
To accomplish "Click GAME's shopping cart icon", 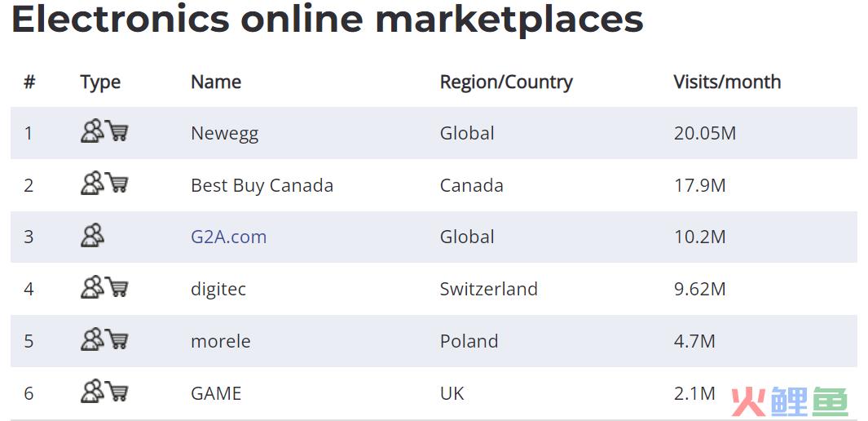I will [117, 391].
